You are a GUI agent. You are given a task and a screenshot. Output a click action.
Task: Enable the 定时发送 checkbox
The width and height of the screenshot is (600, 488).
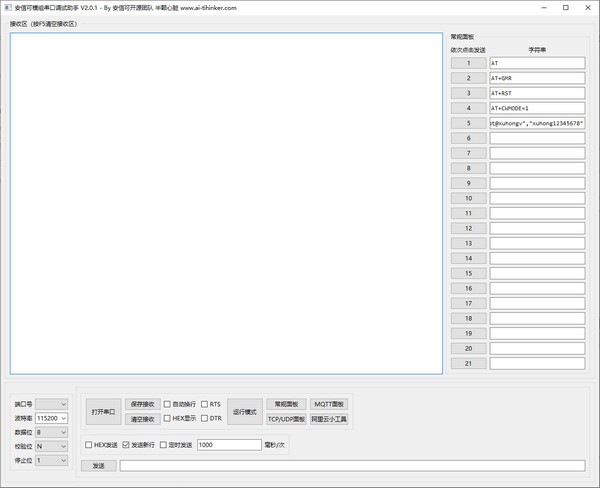coord(163,445)
